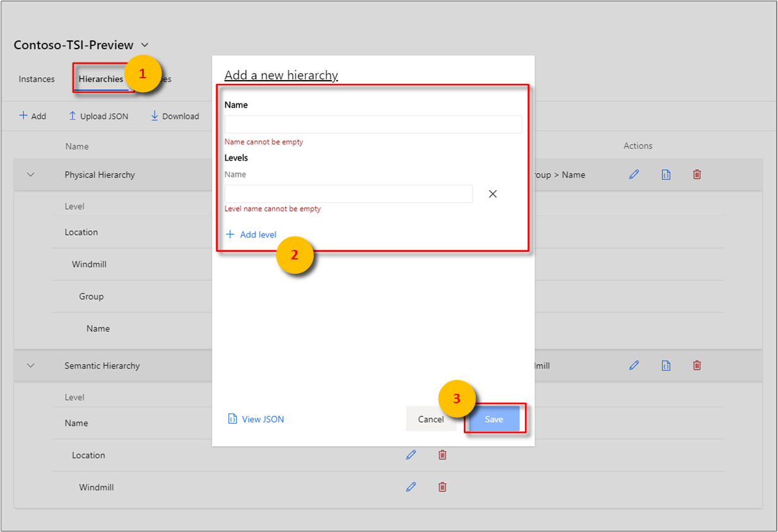Remove the empty level using the X icon
This screenshot has height=532, width=778.
[493, 194]
